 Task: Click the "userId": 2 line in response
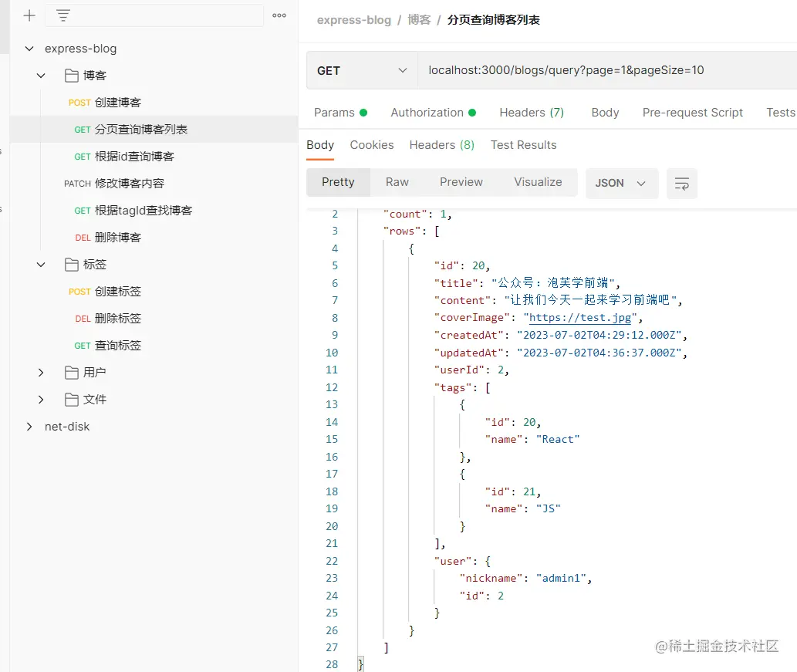pyautogui.click(x=471, y=370)
